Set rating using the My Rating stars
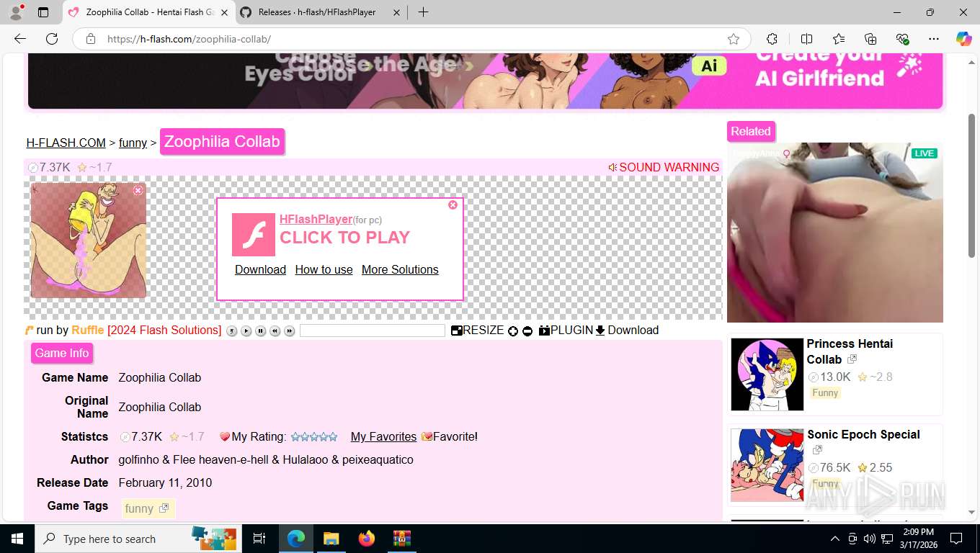980x553 pixels. [x=313, y=436]
